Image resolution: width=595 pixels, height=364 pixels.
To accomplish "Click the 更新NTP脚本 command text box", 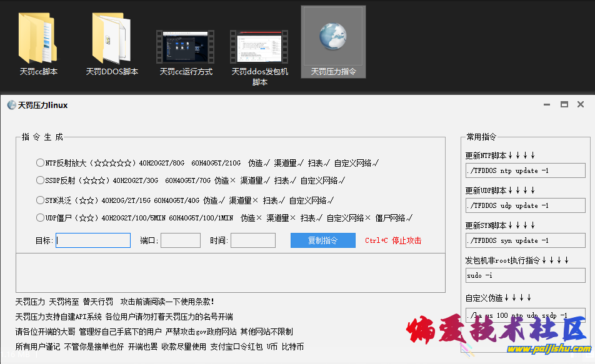I will (525, 170).
